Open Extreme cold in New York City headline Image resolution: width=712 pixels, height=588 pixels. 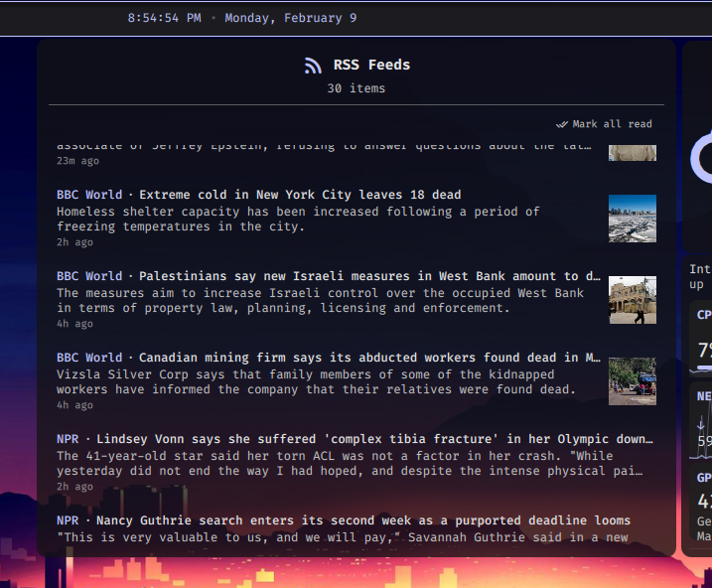[300, 195]
